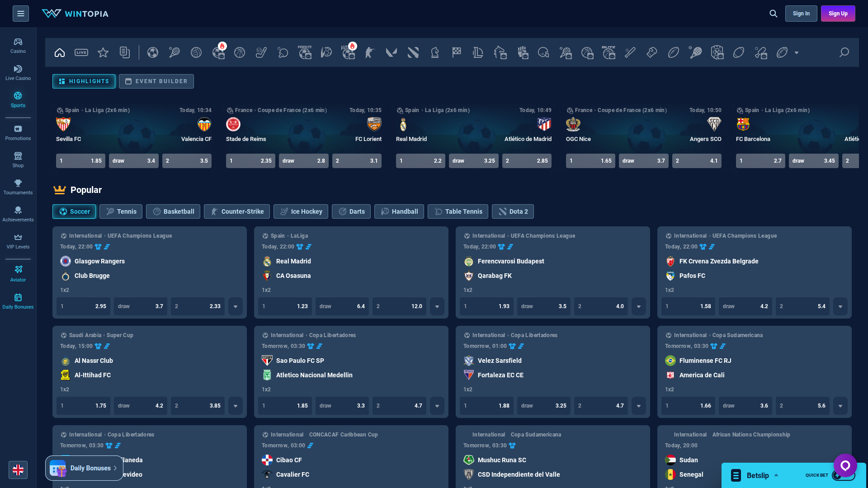
Task: Select the Counter-Strike popular tab
Action: [x=237, y=211]
